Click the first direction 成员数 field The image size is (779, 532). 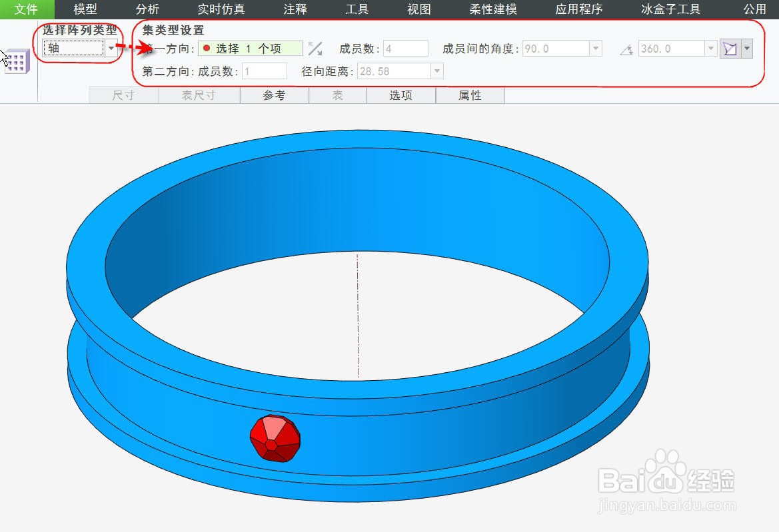[405, 49]
